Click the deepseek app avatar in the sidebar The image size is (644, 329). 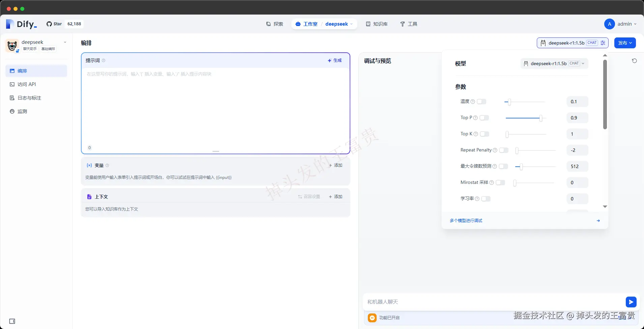click(x=12, y=45)
